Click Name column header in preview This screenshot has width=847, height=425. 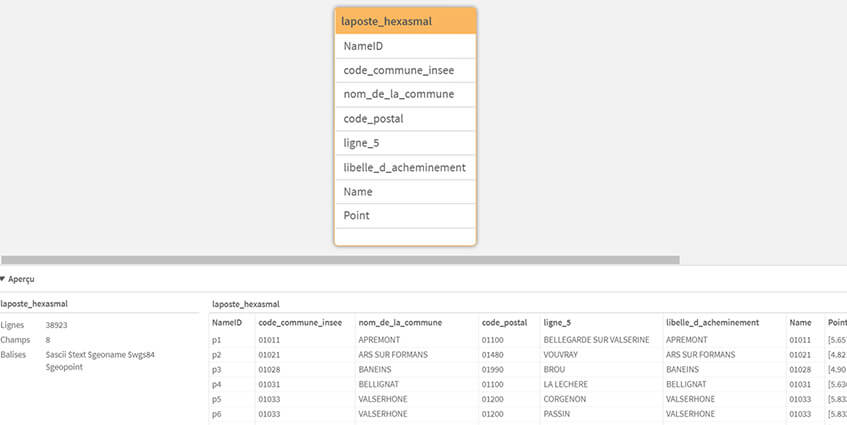coord(800,322)
